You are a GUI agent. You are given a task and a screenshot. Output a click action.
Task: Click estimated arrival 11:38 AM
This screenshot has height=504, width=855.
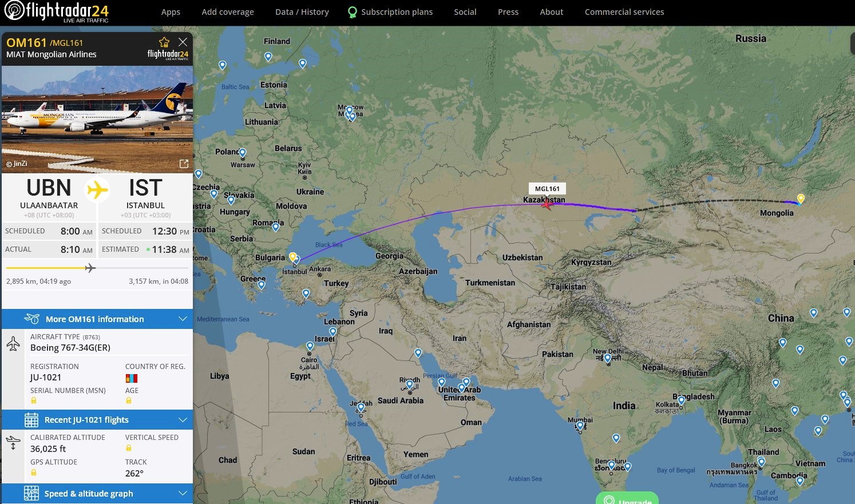171,249
